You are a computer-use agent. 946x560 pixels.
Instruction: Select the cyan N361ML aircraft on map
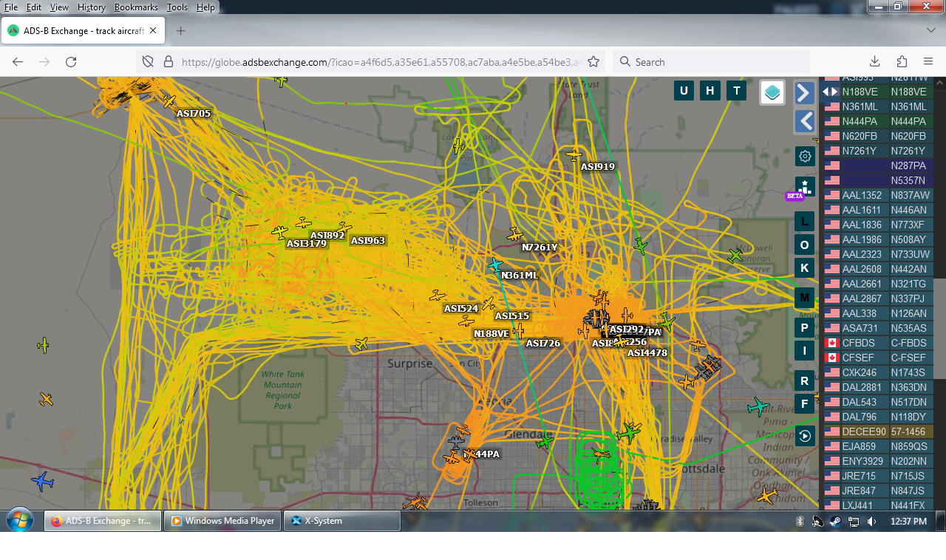tap(494, 264)
